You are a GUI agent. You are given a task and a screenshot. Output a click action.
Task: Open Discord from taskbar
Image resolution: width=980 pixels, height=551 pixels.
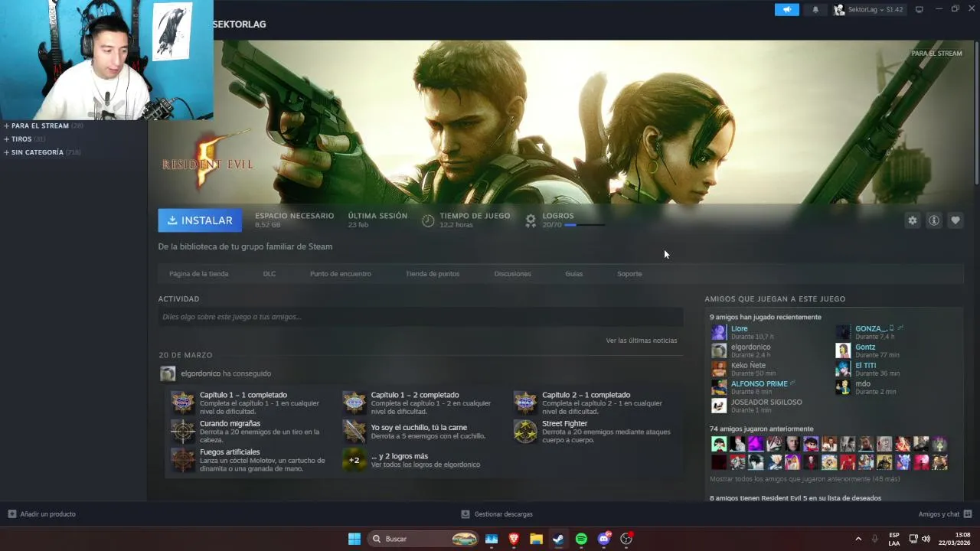point(604,539)
